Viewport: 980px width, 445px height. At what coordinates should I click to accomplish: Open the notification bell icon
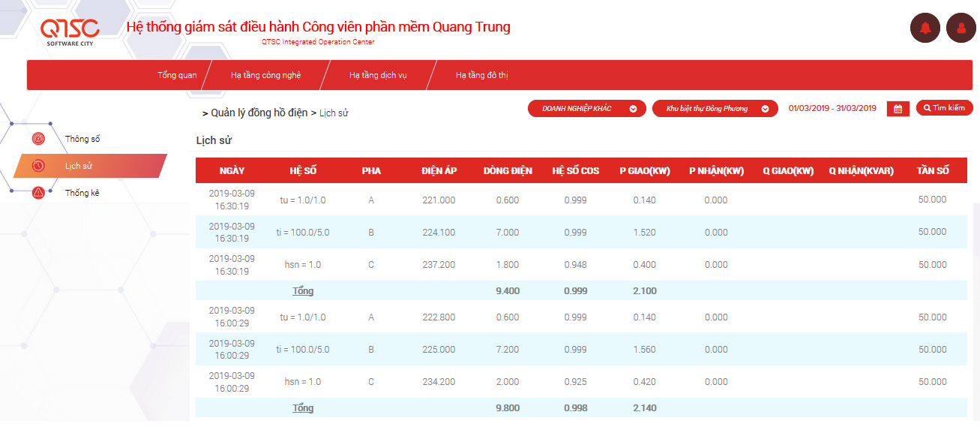coord(925,29)
